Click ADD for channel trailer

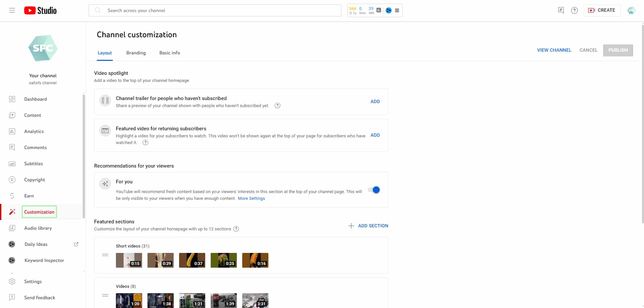pyautogui.click(x=375, y=101)
